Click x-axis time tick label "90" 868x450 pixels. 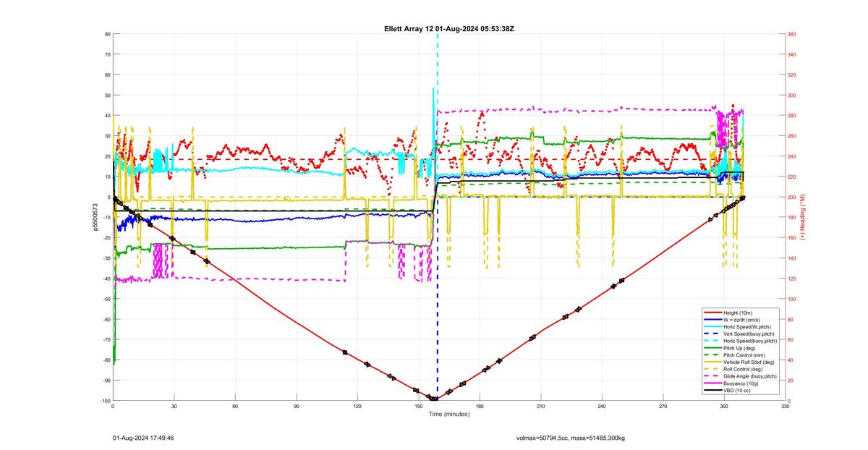[297, 407]
